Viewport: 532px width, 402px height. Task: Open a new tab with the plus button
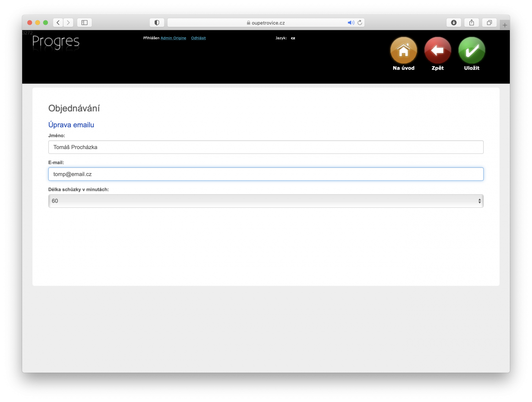(x=505, y=24)
